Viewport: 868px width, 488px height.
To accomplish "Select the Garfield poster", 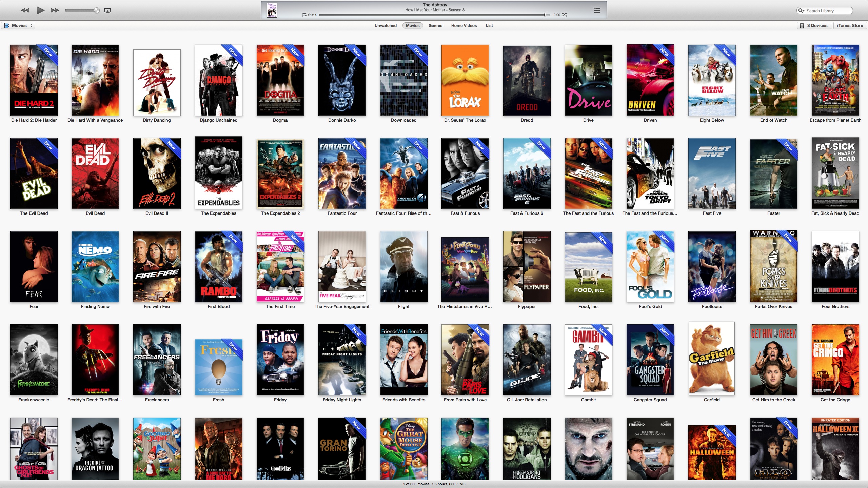I will click(712, 359).
